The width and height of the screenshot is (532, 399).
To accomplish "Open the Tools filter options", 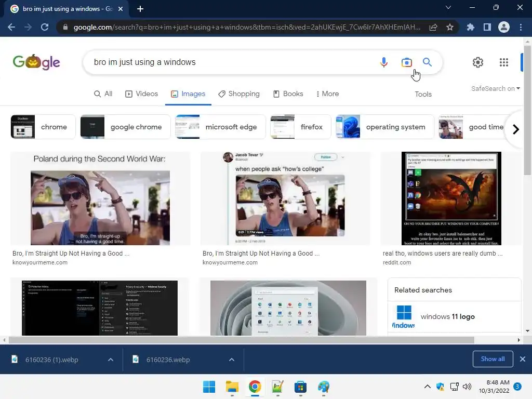I will [x=423, y=95].
